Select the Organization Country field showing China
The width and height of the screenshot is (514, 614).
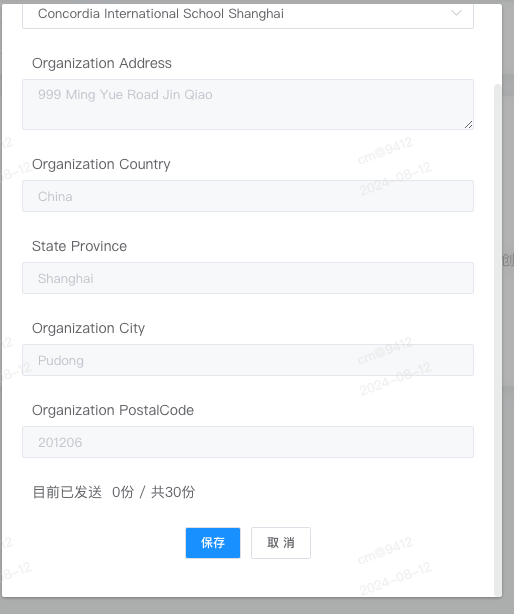(x=248, y=196)
